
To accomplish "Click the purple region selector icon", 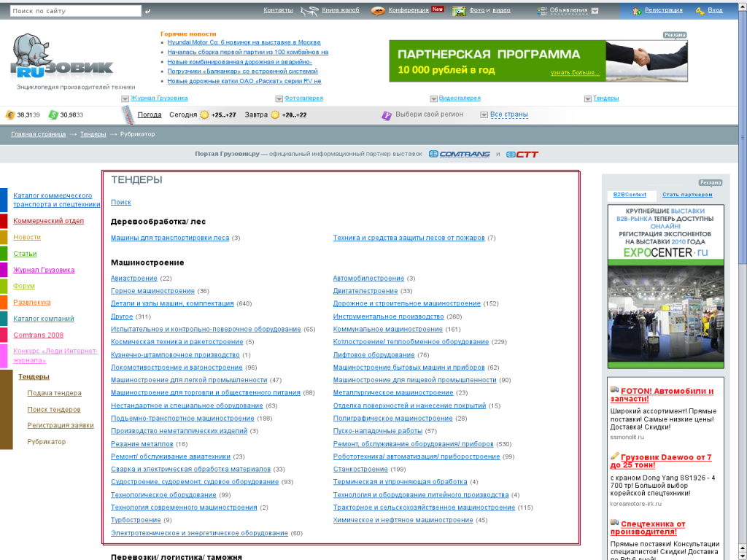I will 387,115.
